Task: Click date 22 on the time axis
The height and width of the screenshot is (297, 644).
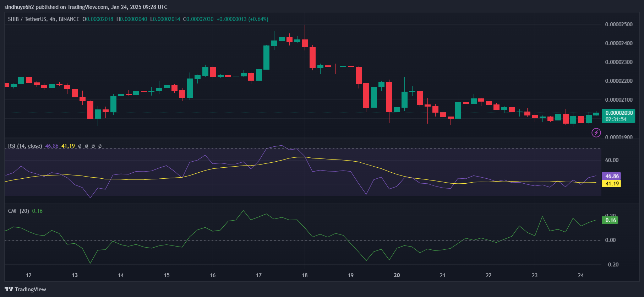Action: pyautogui.click(x=489, y=275)
